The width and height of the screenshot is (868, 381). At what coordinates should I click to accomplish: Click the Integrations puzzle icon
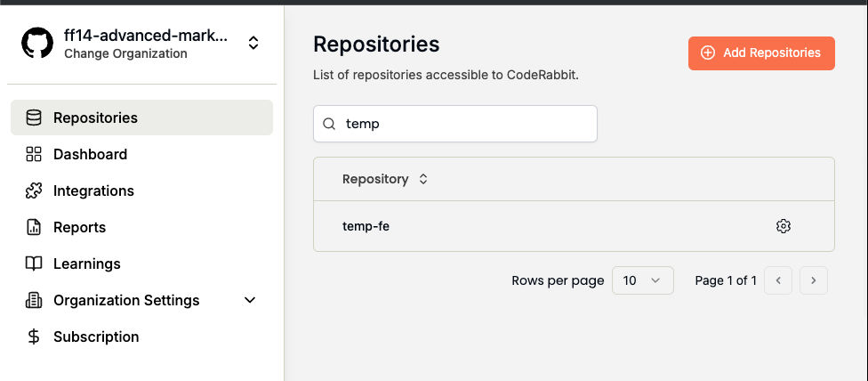click(34, 190)
